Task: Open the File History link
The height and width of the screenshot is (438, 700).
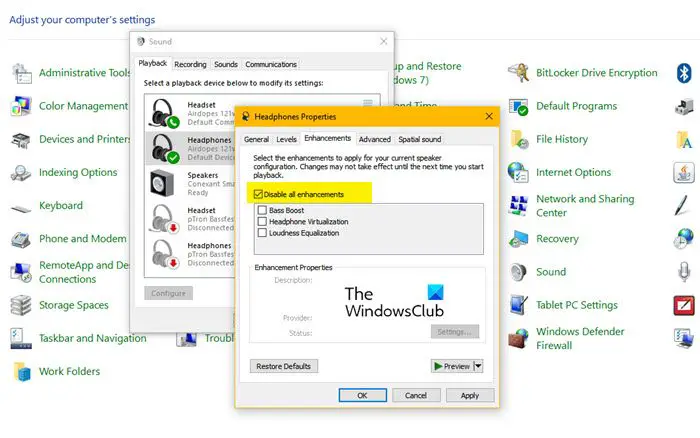Action: pos(562,139)
